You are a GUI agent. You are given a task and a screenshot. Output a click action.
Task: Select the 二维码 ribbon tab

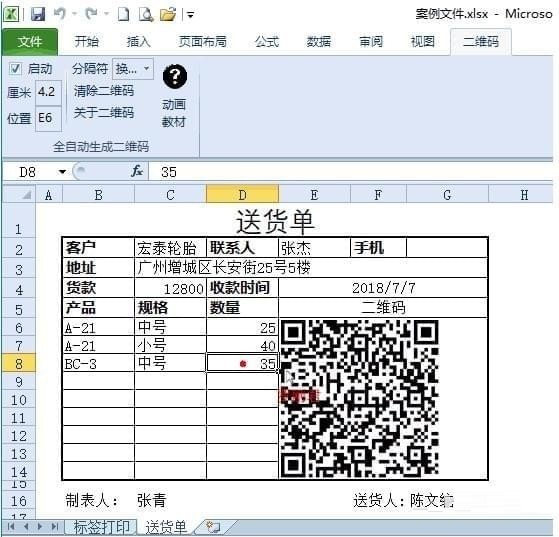point(481,42)
